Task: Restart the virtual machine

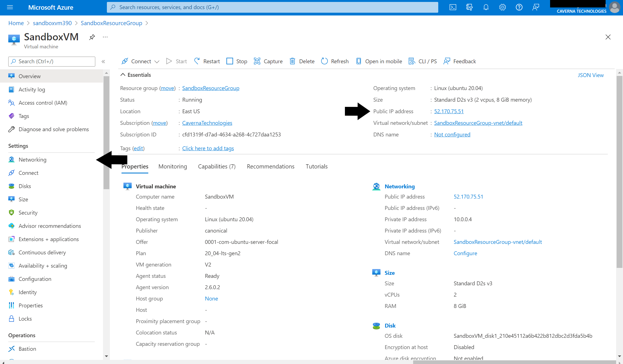Action: (x=207, y=61)
